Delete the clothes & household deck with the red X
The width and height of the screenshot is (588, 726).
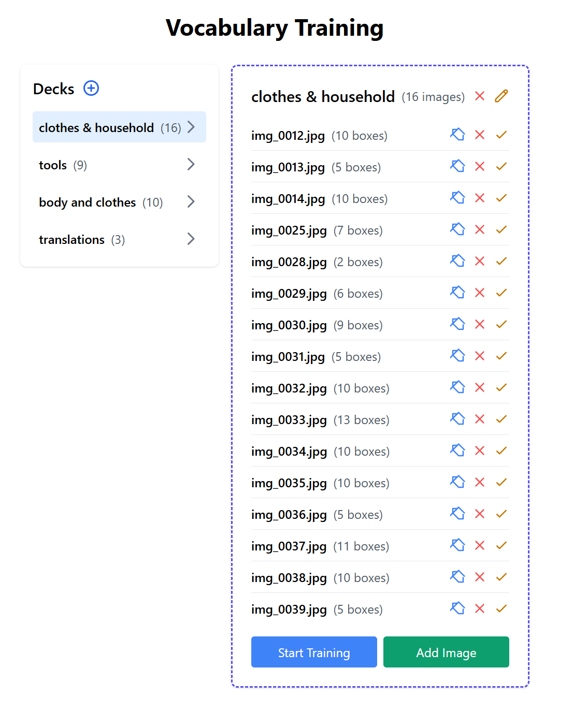point(480,96)
